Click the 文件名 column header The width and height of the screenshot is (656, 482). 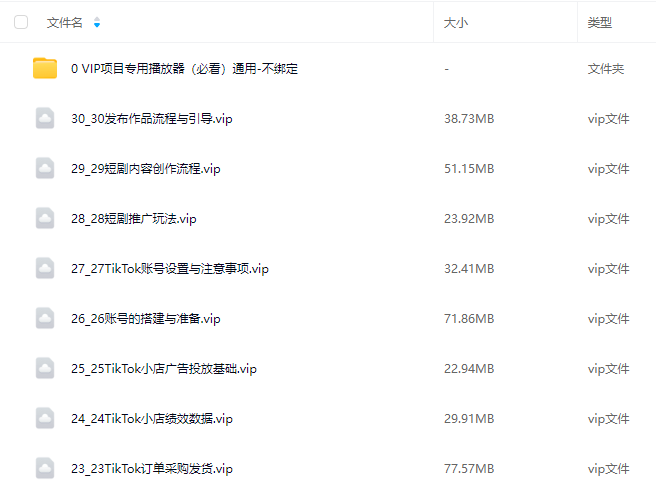(x=64, y=23)
